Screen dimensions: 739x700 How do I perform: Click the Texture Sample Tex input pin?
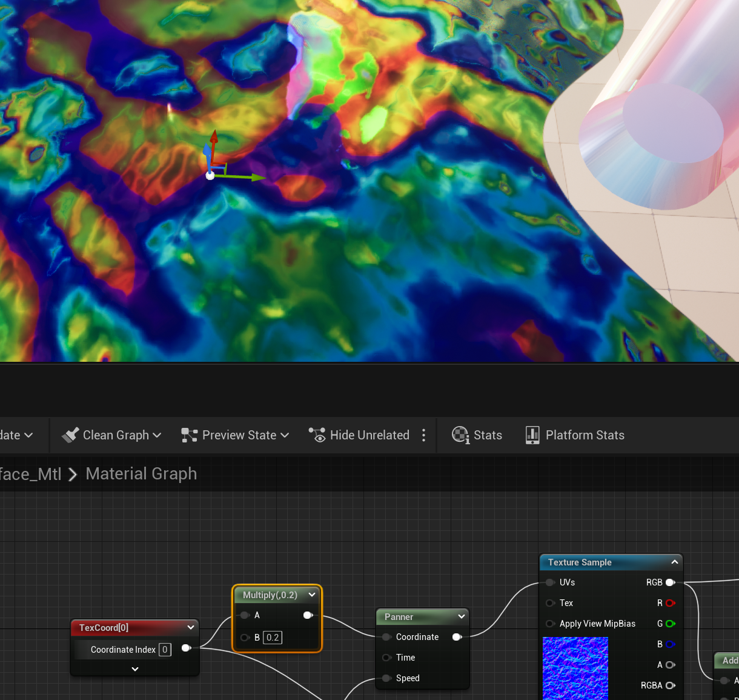click(550, 603)
